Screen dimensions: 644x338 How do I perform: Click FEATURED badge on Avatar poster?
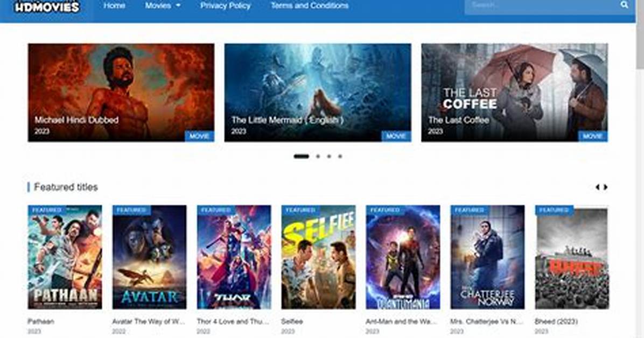coord(131,210)
